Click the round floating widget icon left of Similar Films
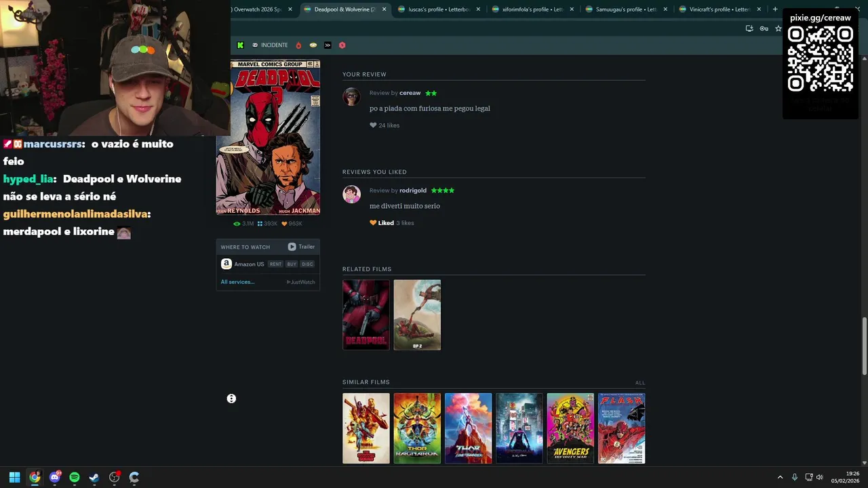 (231, 399)
